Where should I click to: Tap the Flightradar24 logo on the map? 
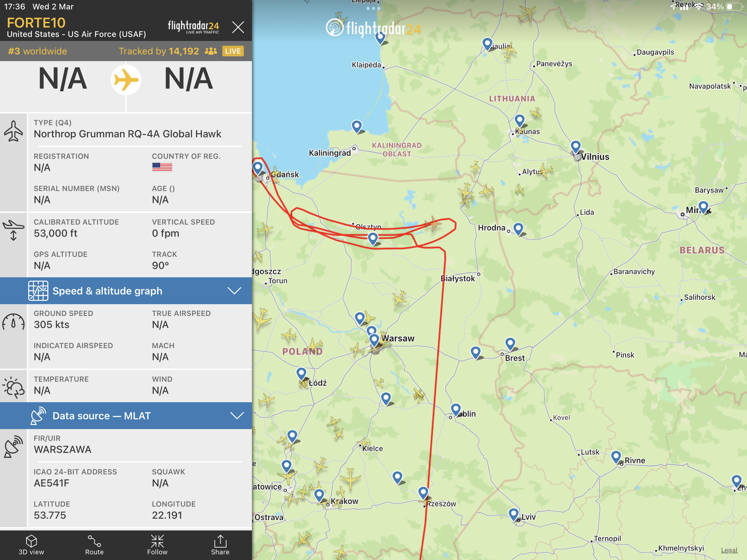[x=373, y=28]
